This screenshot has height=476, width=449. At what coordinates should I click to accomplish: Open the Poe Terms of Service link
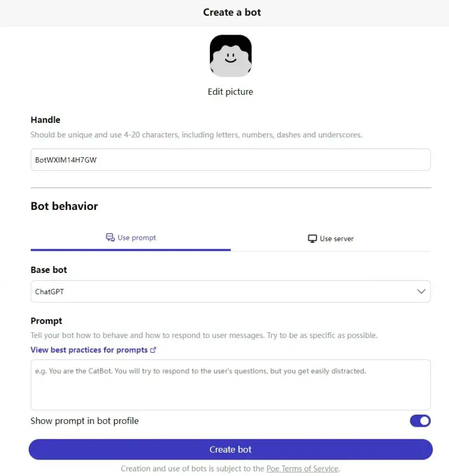pyautogui.click(x=302, y=468)
